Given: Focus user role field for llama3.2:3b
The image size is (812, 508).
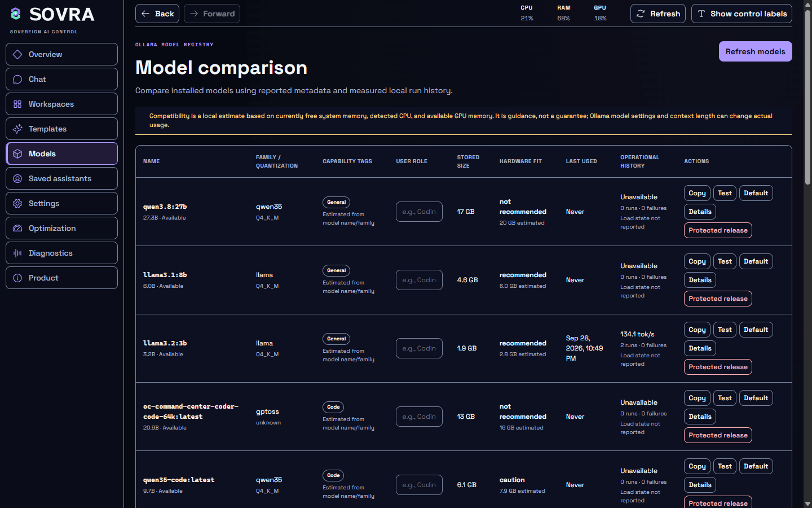Looking at the screenshot, I should coord(419,348).
